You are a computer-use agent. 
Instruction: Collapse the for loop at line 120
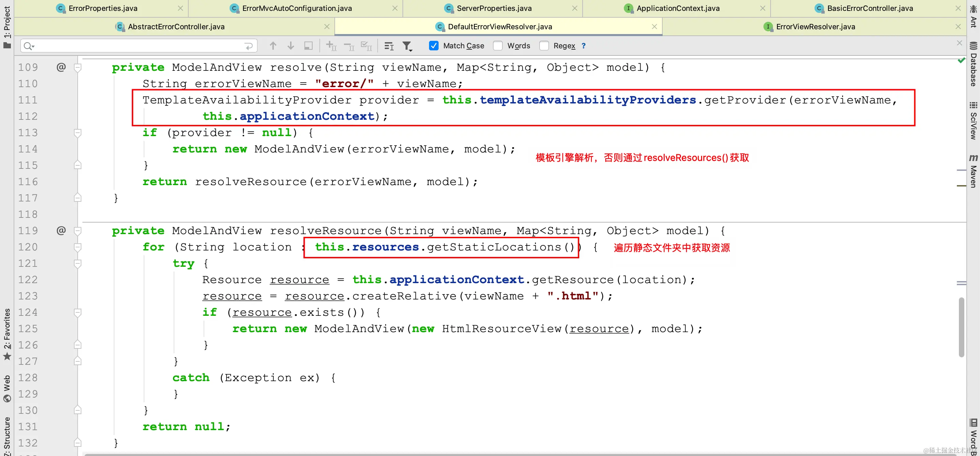pyautogui.click(x=78, y=247)
